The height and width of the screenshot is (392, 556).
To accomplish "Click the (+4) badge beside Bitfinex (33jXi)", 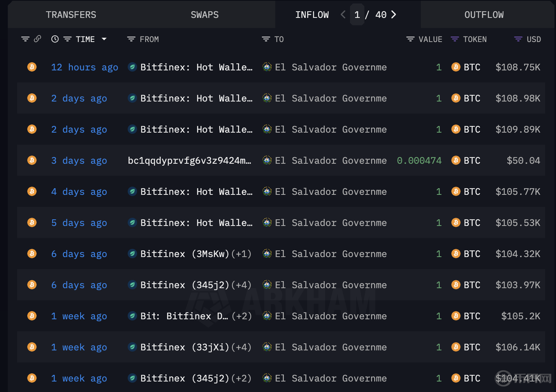I will click(x=241, y=347).
